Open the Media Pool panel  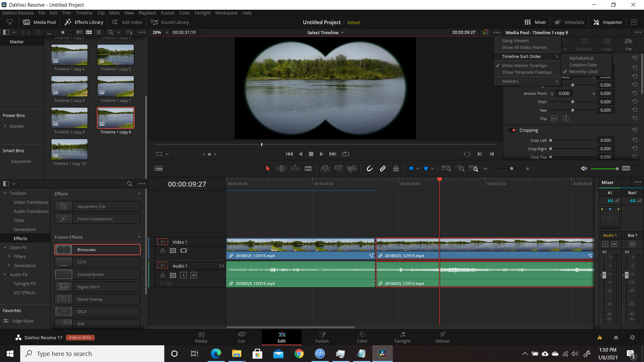coord(39,22)
